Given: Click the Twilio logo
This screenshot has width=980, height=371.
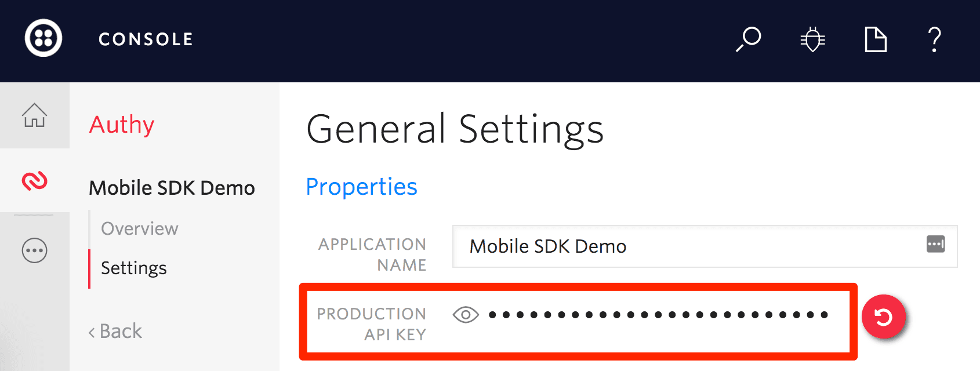Looking at the screenshot, I should [44, 38].
